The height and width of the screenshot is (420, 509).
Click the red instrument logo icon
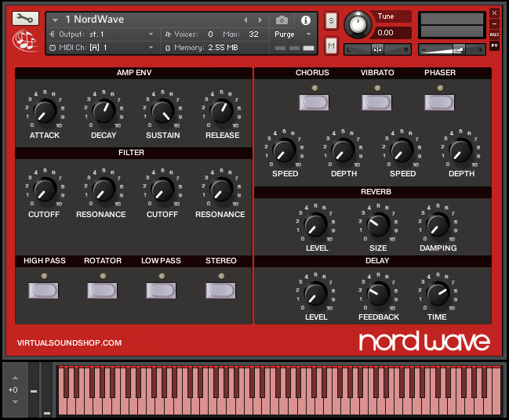(25, 39)
